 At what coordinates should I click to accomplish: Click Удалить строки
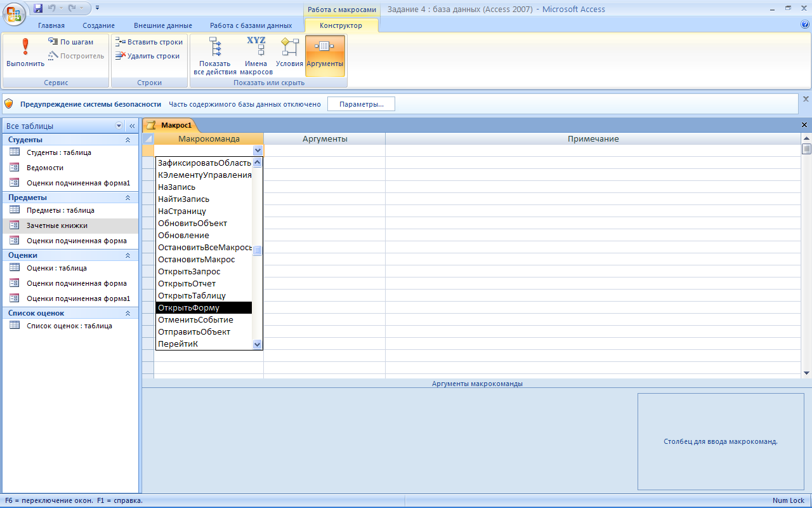click(x=148, y=56)
